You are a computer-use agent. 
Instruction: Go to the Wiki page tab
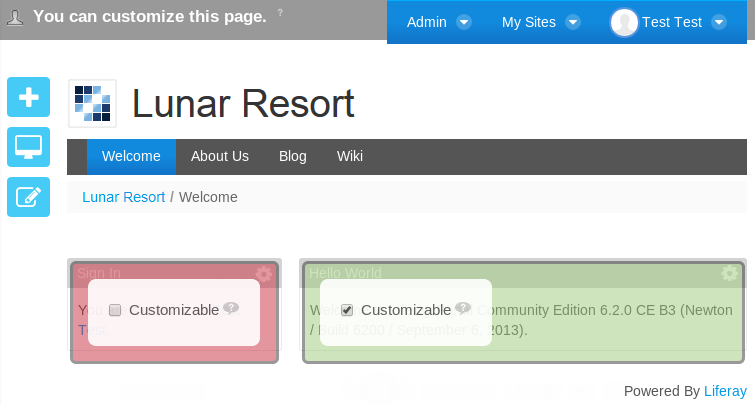pyautogui.click(x=350, y=157)
